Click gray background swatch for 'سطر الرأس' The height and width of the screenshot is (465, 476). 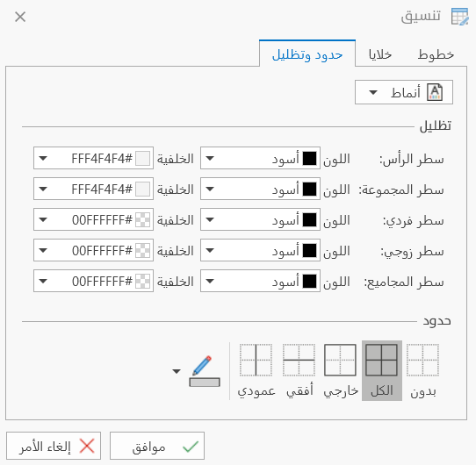[x=142, y=158]
